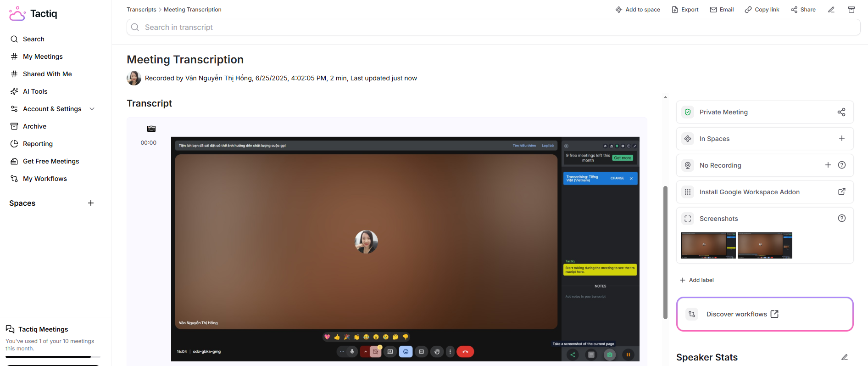This screenshot has width=868, height=366.
Task: Click the Transcripts breadcrumb link
Action: [x=141, y=10]
